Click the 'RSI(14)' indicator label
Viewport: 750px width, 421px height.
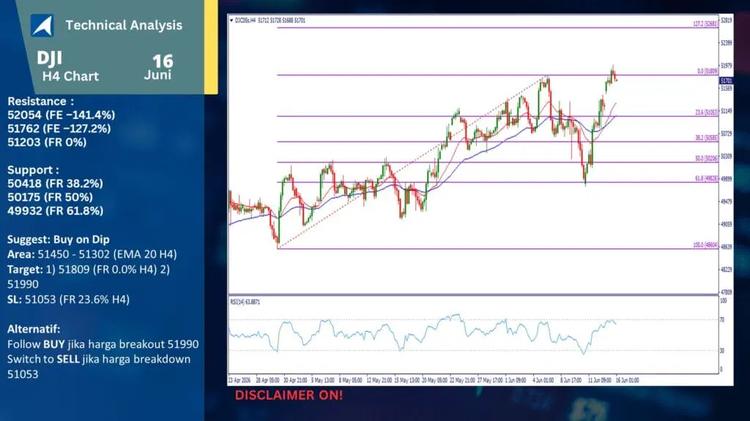[245, 302]
